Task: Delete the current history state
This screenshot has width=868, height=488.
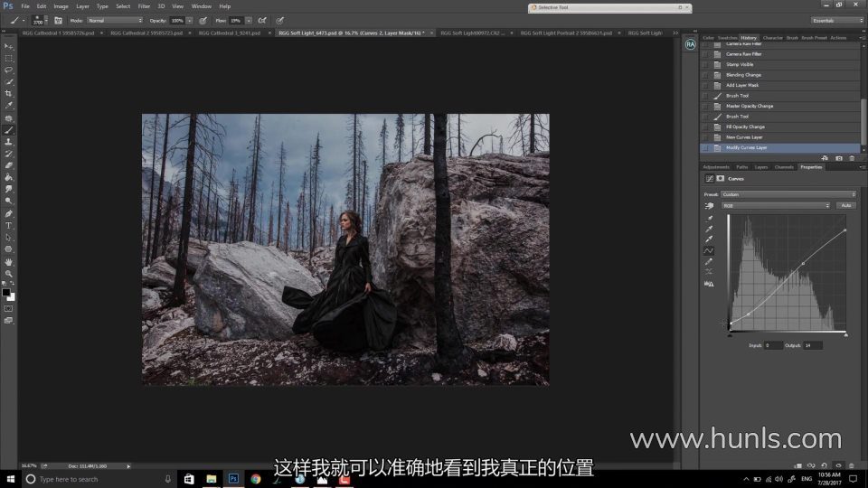Action: coord(852,158)
